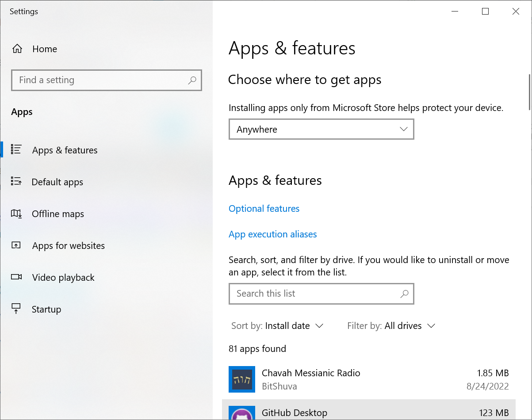Open App execution aliases link
532x420 pixels.
click(273, 234)
